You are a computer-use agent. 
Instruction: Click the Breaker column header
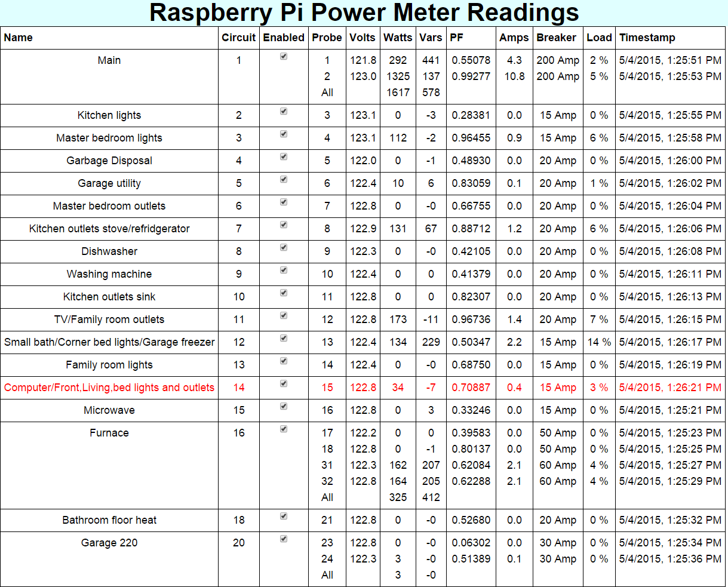[x=557, y=38]
